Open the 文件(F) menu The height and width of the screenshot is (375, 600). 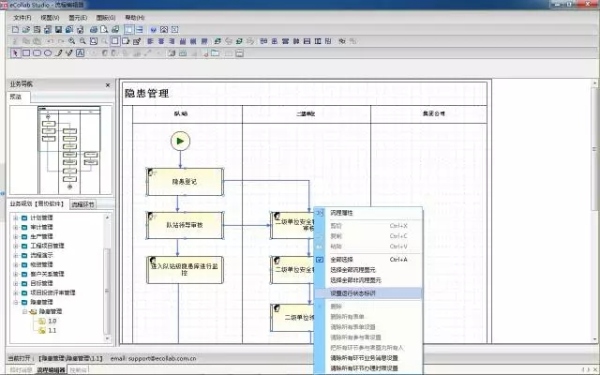point(22,18)
